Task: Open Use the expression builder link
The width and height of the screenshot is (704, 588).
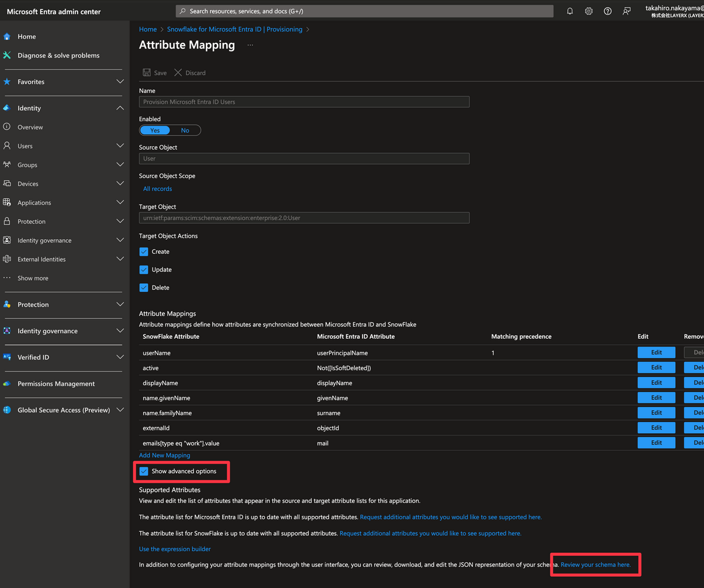Action: click(175, 549)
